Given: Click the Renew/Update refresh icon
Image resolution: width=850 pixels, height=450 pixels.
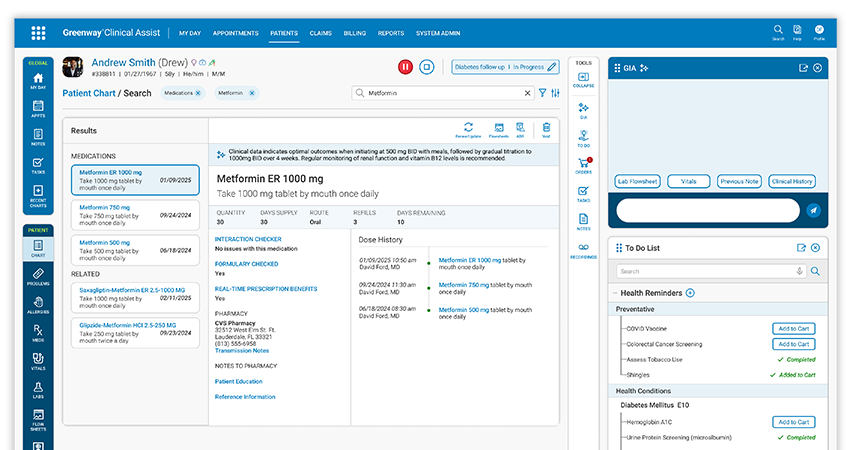Looking at the screenshot, I should click(468, 129).
